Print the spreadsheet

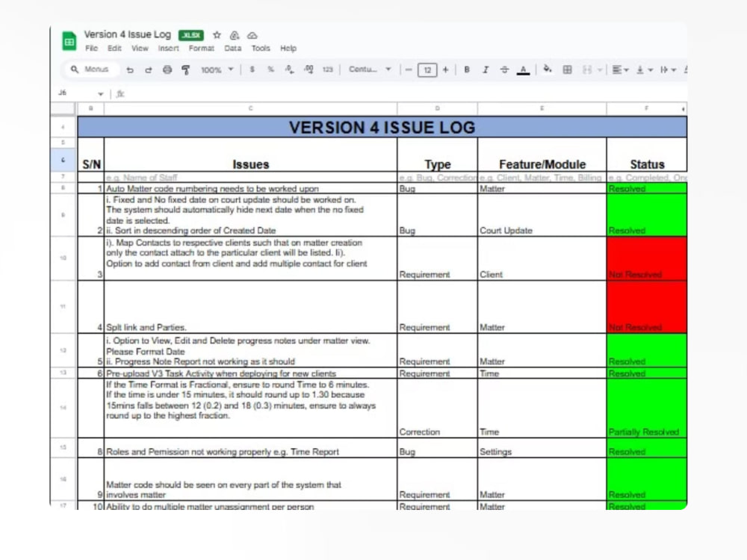(x=167, y=69)
